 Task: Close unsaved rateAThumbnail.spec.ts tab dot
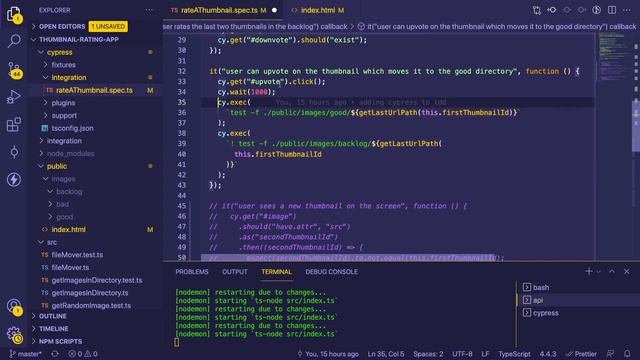pos(274,10)
